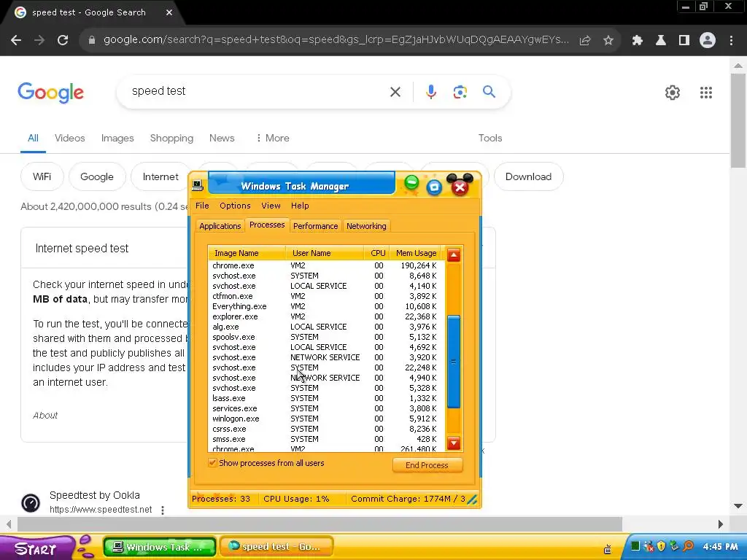The height and width of the screenshot is (560, 747).
Task: Click the security shield tray icon
Action: [661, 546]
